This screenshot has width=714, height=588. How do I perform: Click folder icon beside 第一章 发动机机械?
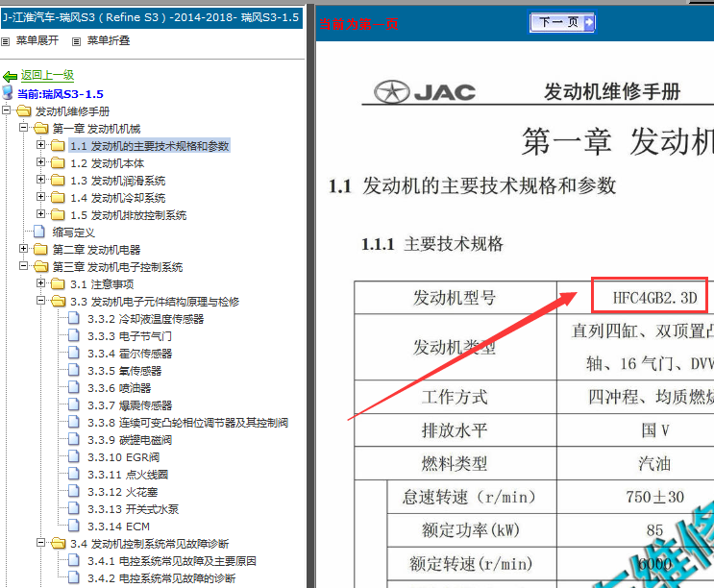pyautogui.click(x=41, y=128)
